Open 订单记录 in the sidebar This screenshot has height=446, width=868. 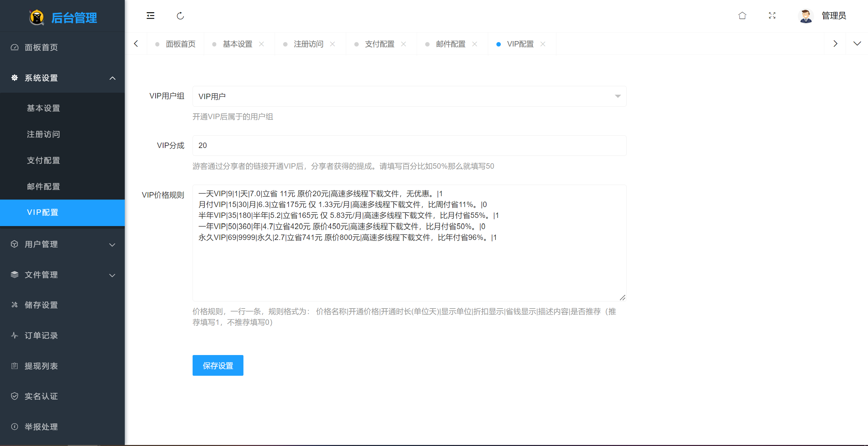[x=62, y=335]
